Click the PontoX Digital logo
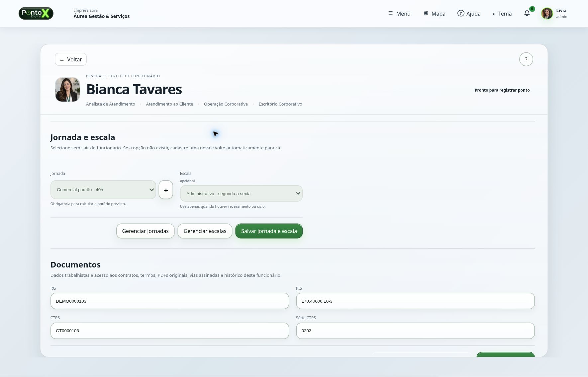 36,13
